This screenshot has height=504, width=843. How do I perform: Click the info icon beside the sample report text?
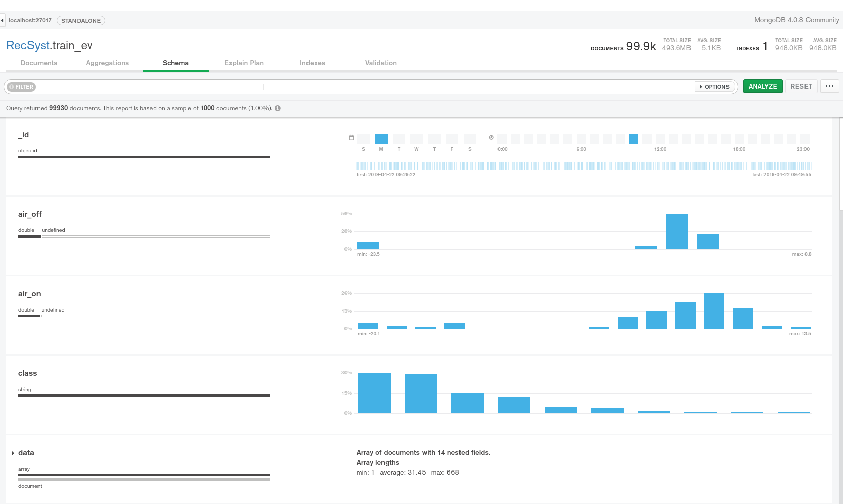(x=278, y=108)
